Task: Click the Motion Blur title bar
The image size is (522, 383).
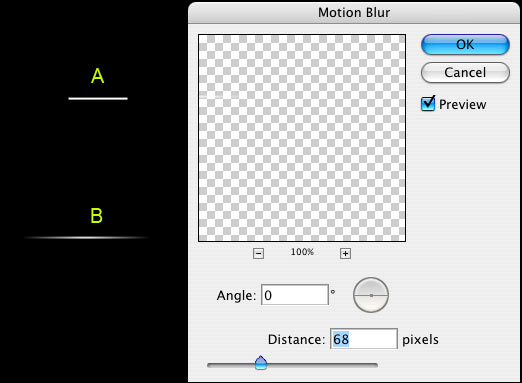Action: click(x=354, y=13)
